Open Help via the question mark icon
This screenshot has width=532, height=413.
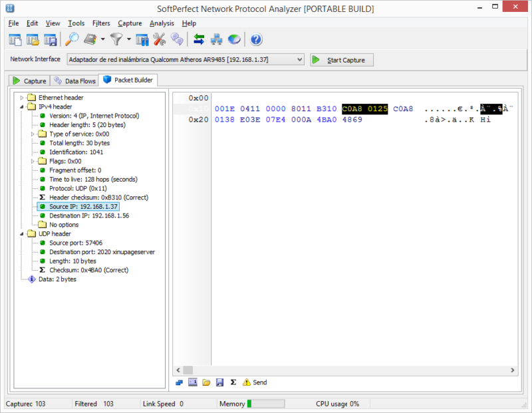[x=256, y=40]
